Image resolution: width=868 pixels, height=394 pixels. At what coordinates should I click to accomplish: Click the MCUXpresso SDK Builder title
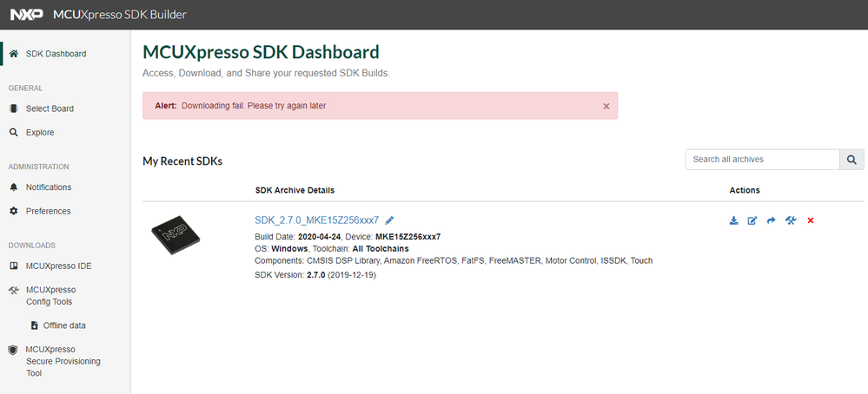click(120, 15)
